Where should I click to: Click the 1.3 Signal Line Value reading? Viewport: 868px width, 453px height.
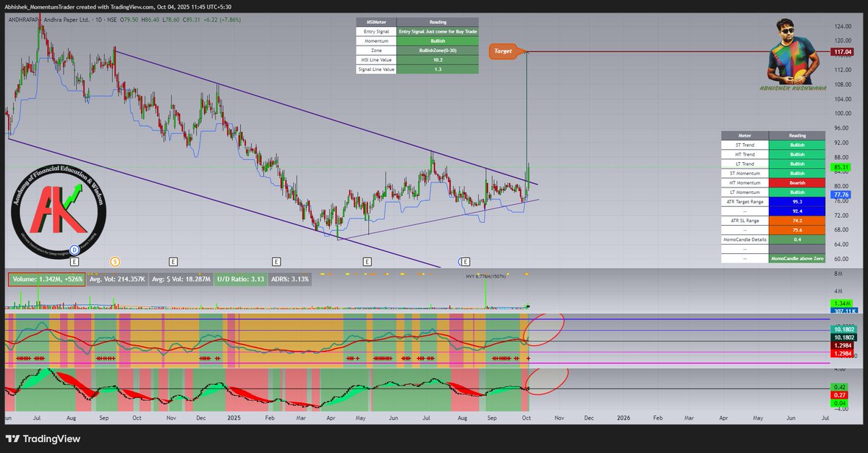(x=438, y=69)
